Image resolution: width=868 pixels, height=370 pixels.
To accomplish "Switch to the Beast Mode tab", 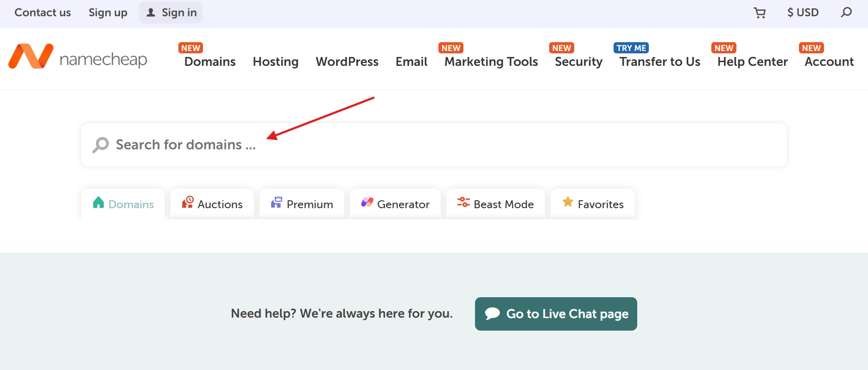I will click(x=495, y=204).
